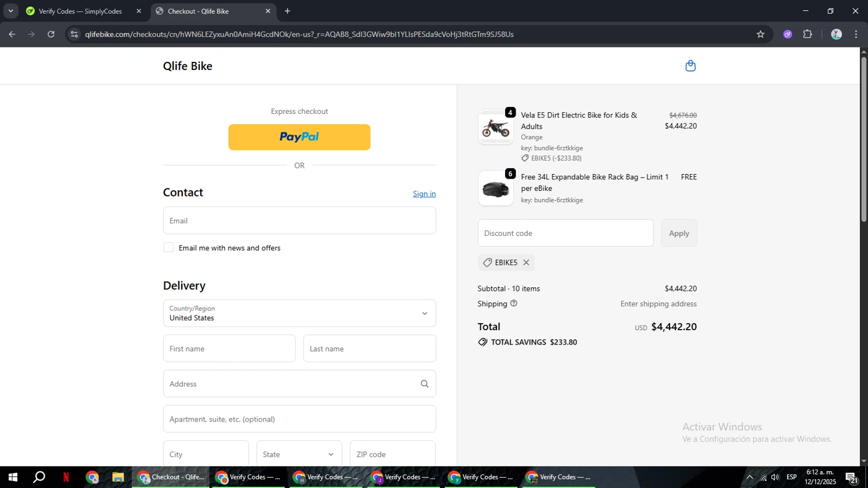Screen dimensions: 868x488
Task: Remove the EBIKE5 discount code tag
Action: click(526, 263)
